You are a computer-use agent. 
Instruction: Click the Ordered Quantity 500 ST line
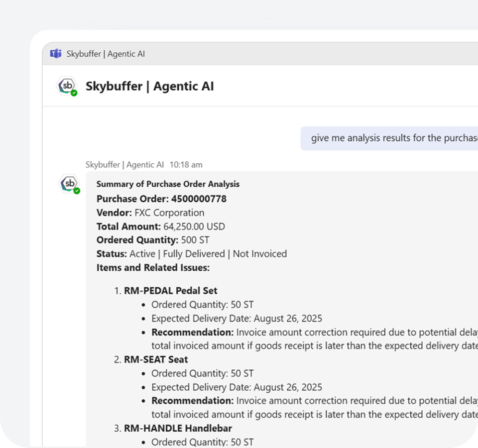tap(153, 240)
